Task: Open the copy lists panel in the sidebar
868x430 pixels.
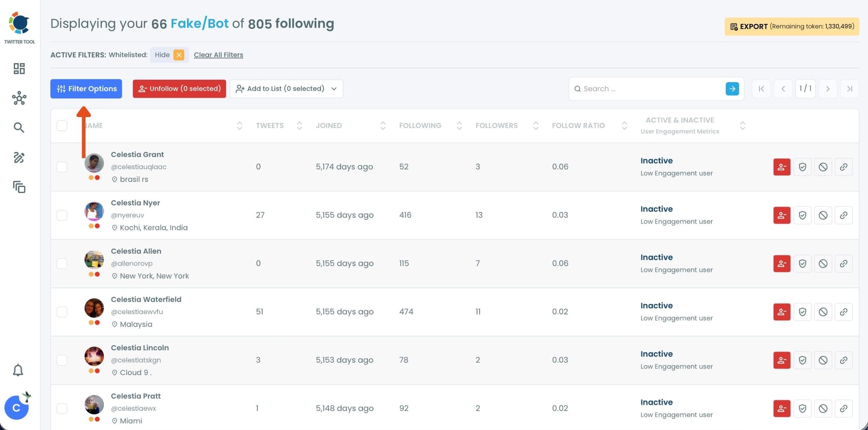Action: [x=19, y=187]
